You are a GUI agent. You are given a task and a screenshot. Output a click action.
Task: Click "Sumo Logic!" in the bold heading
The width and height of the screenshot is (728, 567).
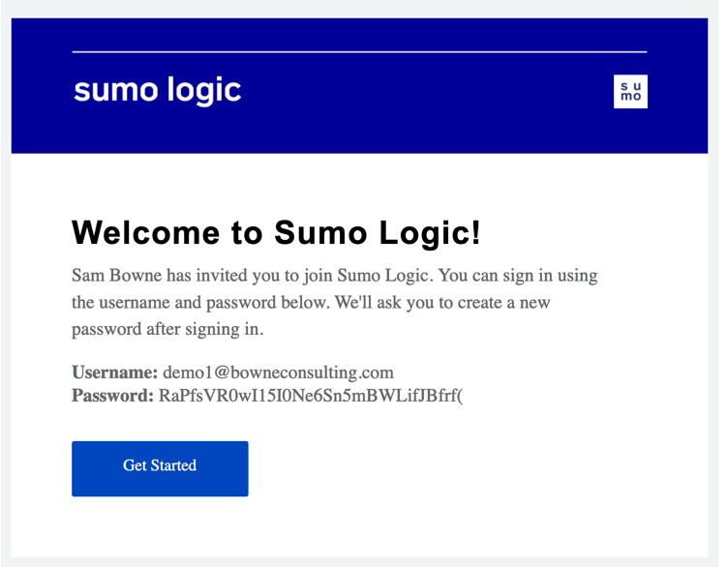tap(378, 233)
